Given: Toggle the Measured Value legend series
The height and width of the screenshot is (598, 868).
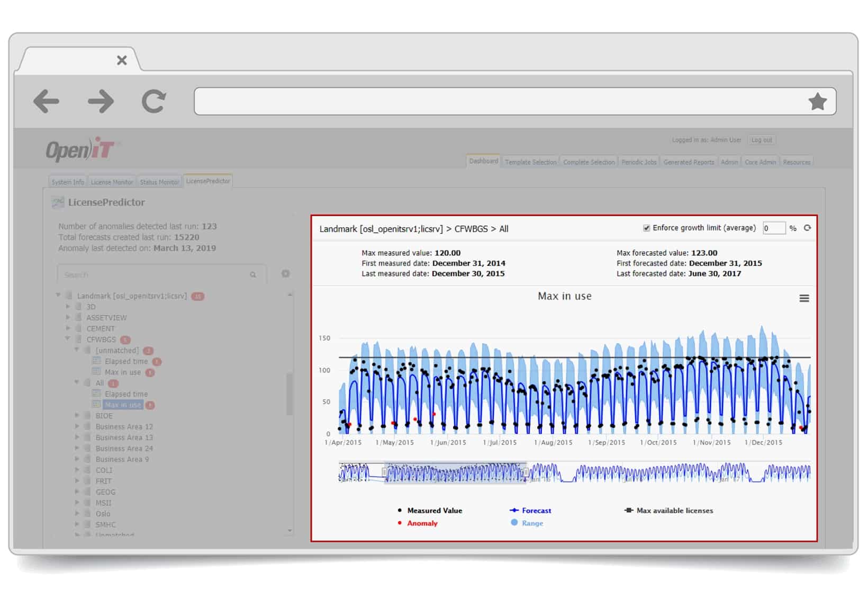Looking at the screenshot, I should pyautogui.click(x=430, y=511).
